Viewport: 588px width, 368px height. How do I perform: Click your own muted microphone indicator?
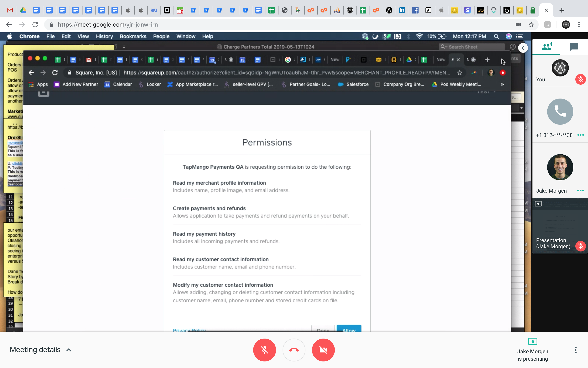[580, 79]
